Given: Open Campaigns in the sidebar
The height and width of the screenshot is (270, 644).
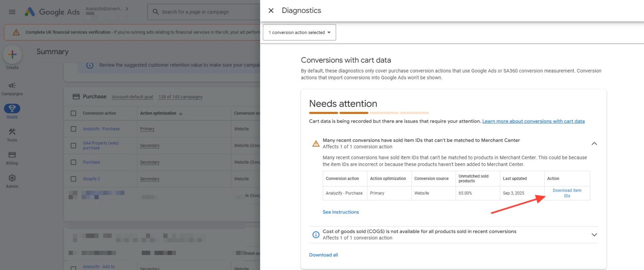Looking at the screenshot, I should coord(12,89).
